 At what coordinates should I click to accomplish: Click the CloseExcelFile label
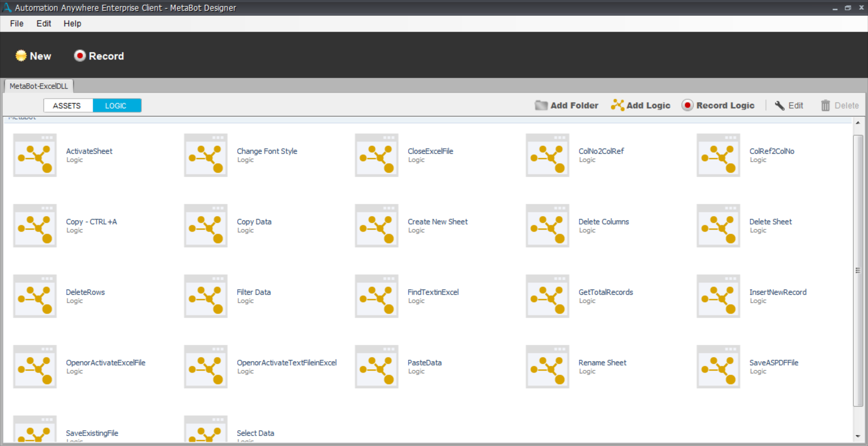(x=430, y=151)
